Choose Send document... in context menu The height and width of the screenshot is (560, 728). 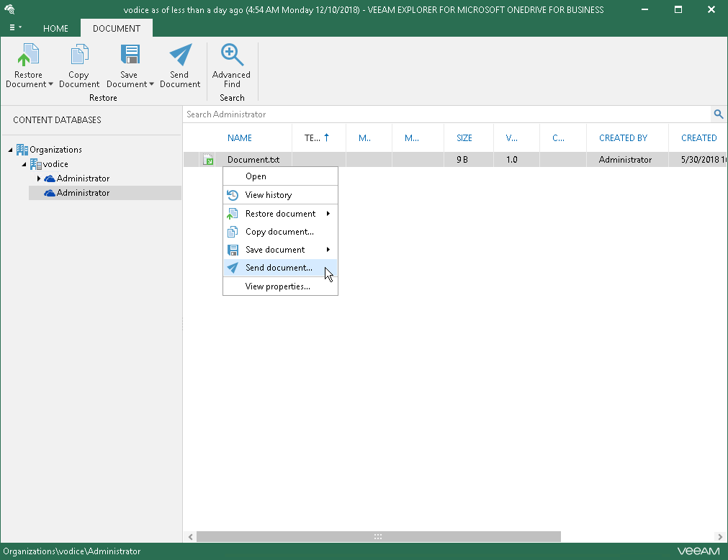280,268
